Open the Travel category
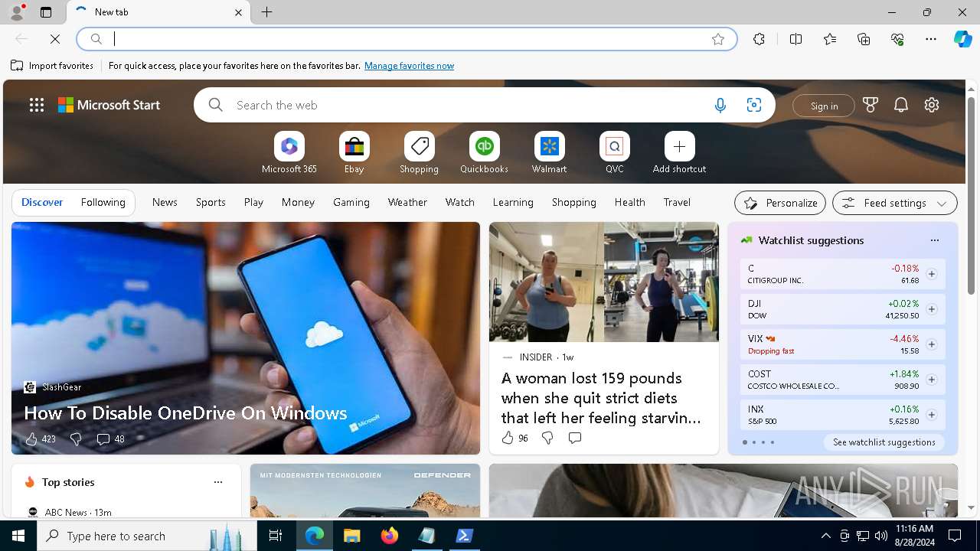This screenshot has width=980, height=551. click(x=677, y=202)
